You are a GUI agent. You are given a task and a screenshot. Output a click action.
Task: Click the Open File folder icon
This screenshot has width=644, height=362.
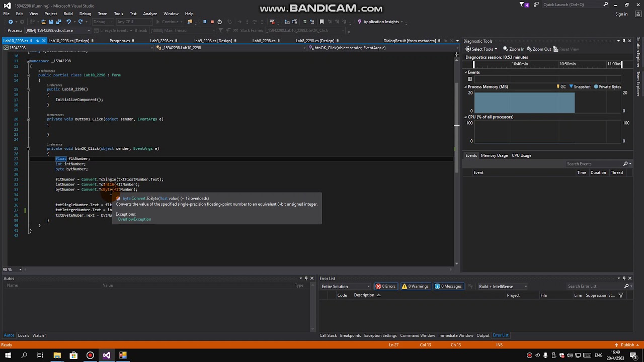(44, 22)
